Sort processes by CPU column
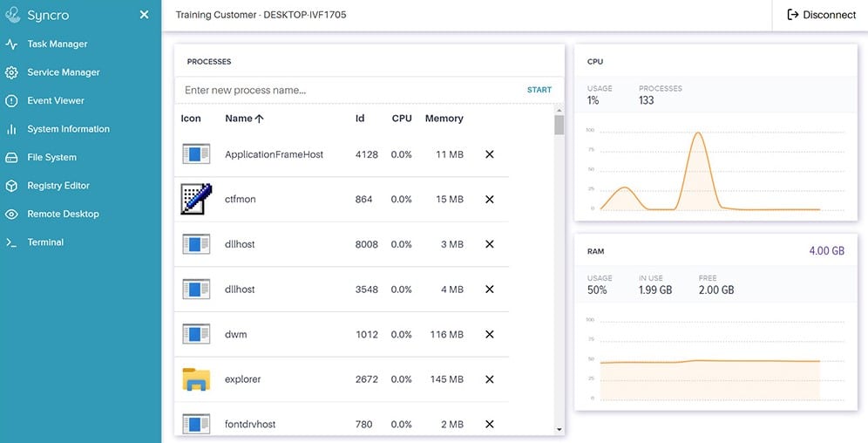 click(x=402, y=119)
